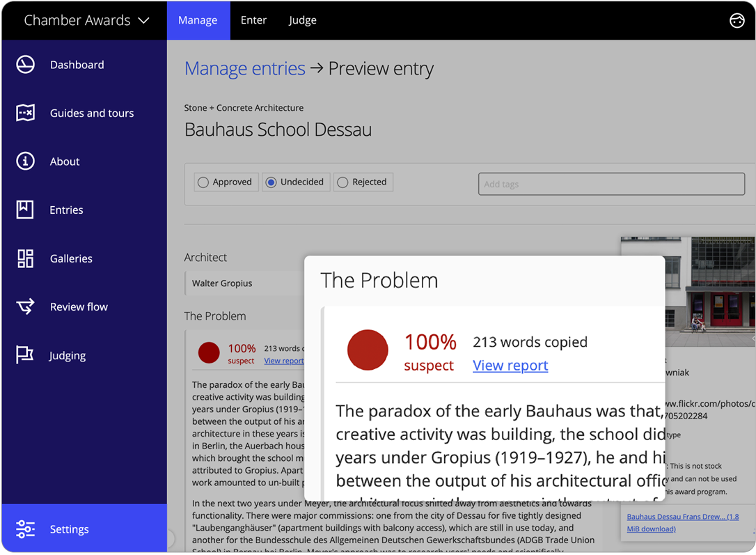Open the Entries section
The height and width of the screenshot is (555, 756).
(x=66, y=210)
